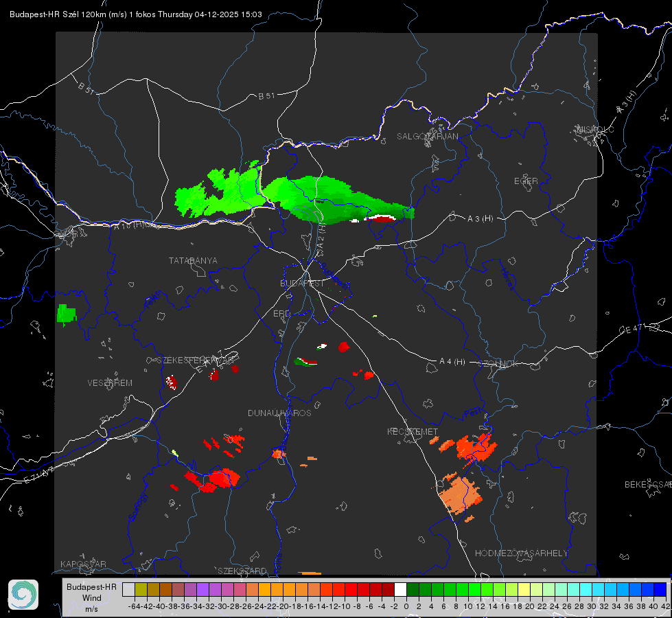Viewport: 672px width, 618px height.
Task: Click the SZOLNOK city label
Action: [498, 364]
